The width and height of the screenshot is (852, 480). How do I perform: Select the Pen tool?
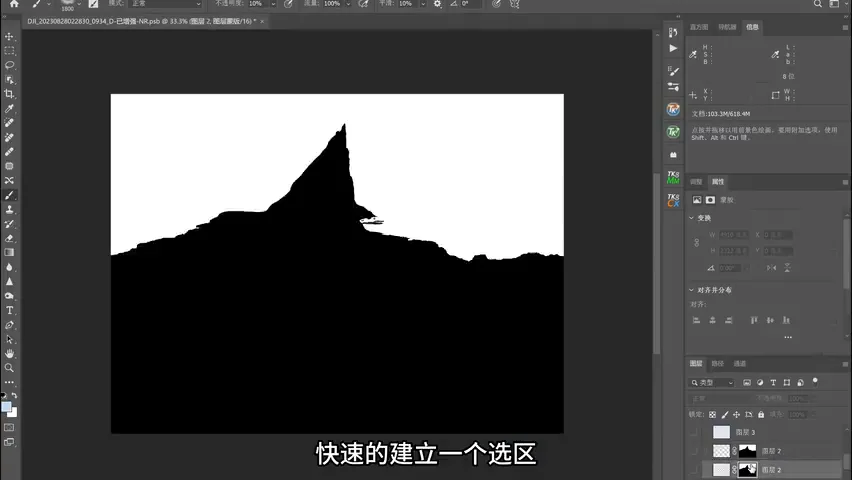point(9,325)
